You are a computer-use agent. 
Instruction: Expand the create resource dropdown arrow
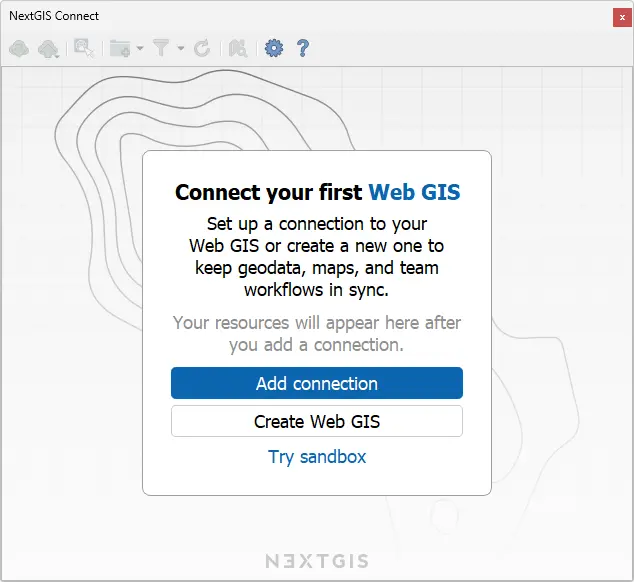[x=140, y=48]
